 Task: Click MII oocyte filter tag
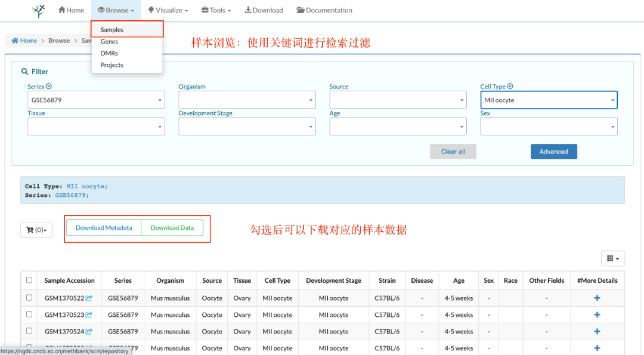pos(87,186)
